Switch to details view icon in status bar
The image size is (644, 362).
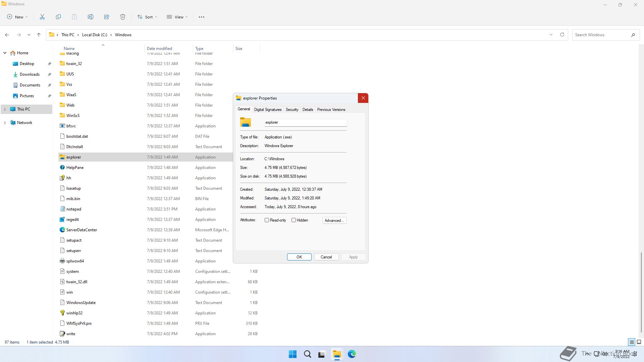tap(632, 342)
